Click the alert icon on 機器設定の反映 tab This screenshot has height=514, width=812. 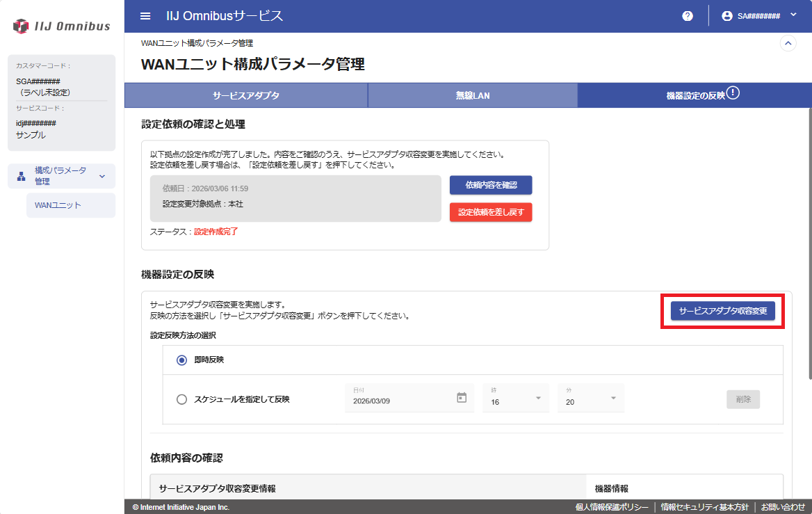[x=733, y=93]
